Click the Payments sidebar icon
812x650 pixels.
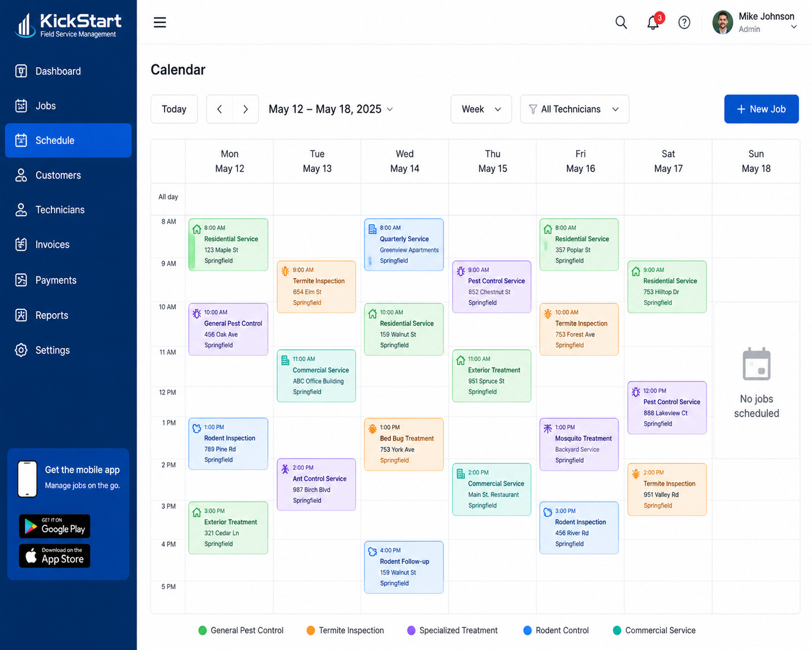(21, 280)
